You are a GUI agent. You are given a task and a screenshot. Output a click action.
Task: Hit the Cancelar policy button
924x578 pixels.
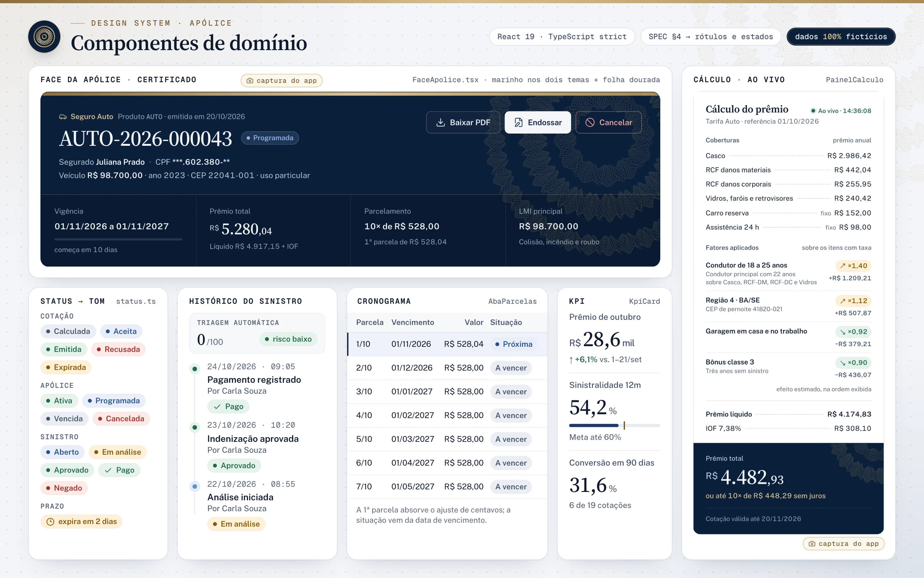coord(608,122)
